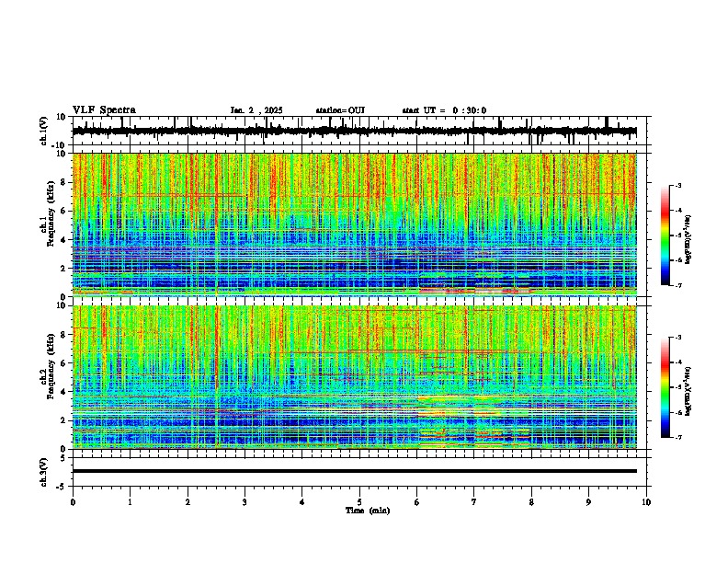Click the "ch.1(V)" axis label
The height and width of the screenshot is (563, 728).
(x=44, y=131)
